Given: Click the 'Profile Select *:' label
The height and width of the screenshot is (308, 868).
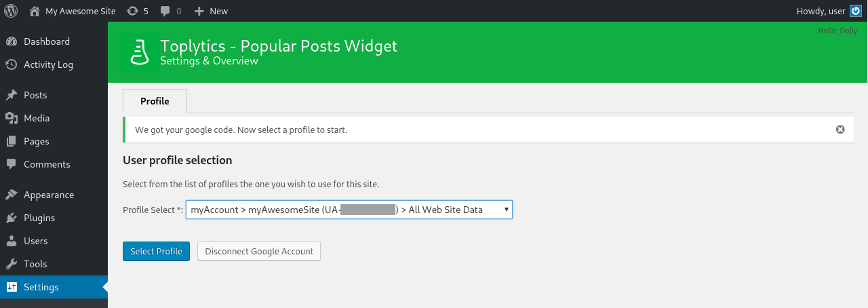Looking at the screenshot, I should 153,210.
